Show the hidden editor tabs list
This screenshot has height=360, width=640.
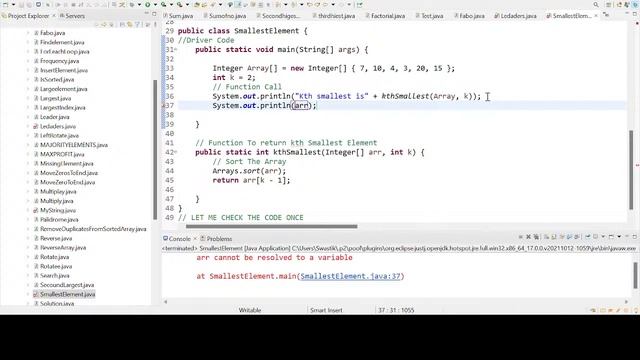tap(607, 15)
